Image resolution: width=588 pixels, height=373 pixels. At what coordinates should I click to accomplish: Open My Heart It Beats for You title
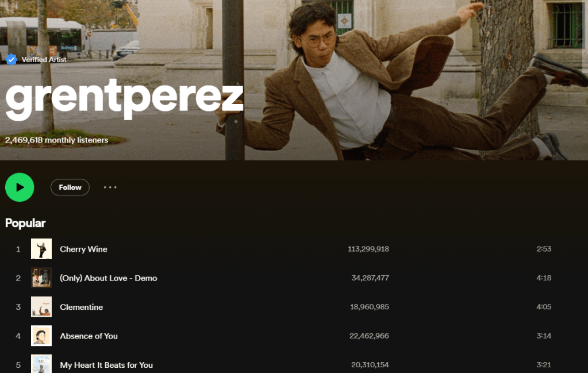[x=106, y=365]
